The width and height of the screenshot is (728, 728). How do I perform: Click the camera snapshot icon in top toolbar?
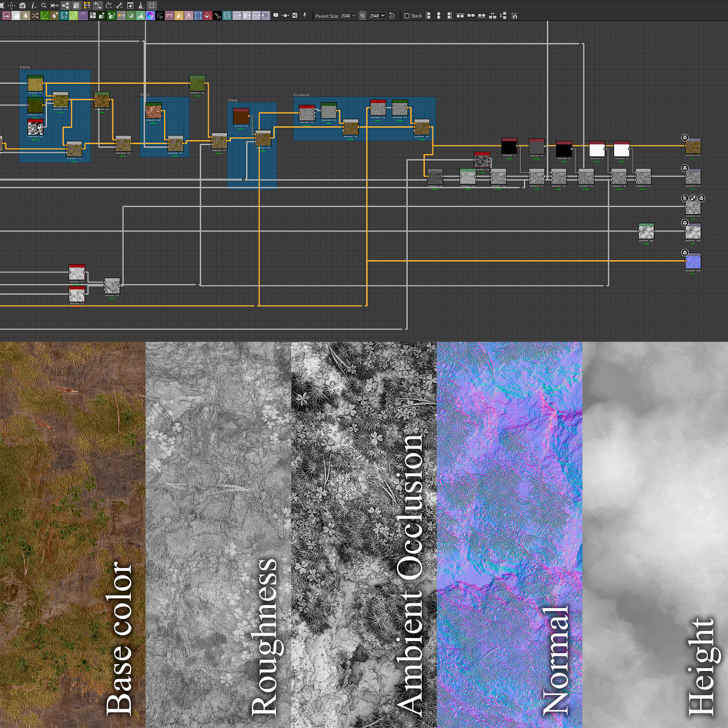pos(22,5)
